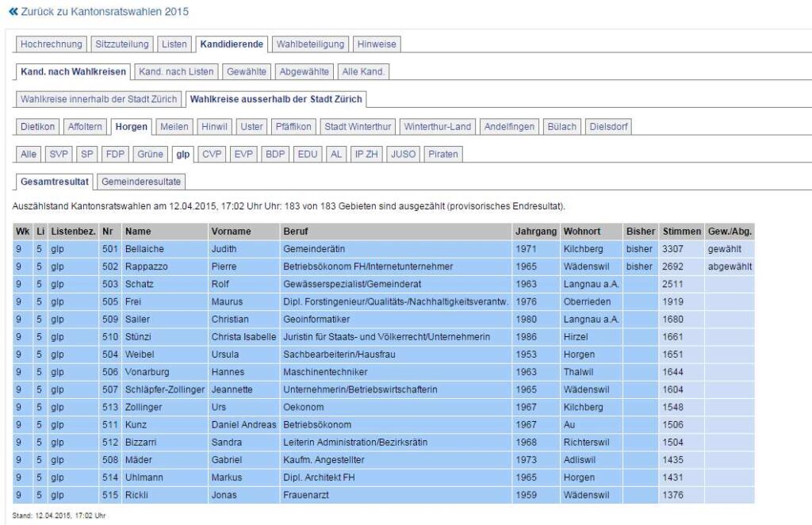Select the Kand. nach Listen tab

[176, 71]
